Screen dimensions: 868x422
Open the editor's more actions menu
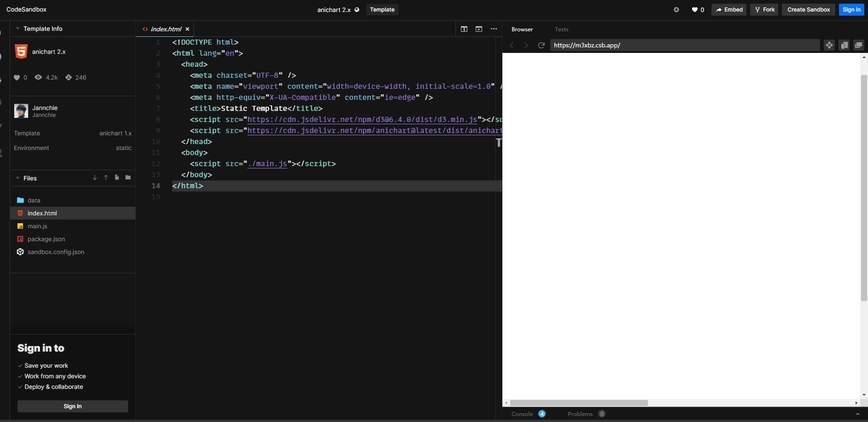pos(494,29)
